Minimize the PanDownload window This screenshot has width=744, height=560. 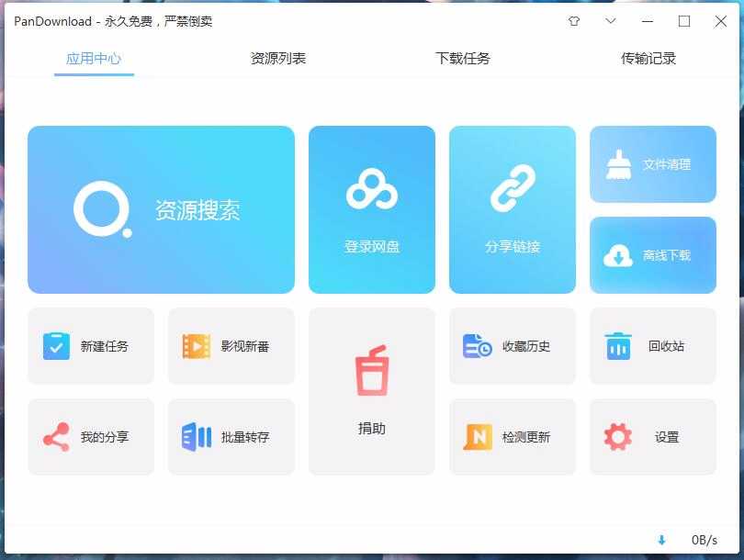(648, 21)
